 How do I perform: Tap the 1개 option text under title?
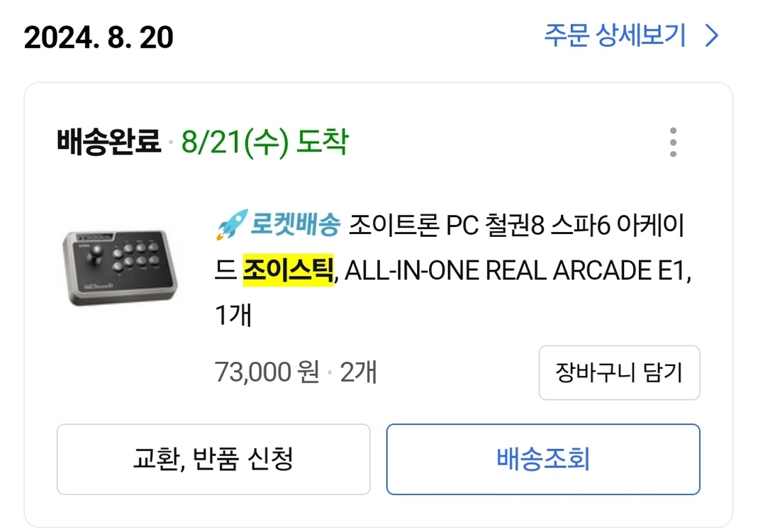point(233,315)
